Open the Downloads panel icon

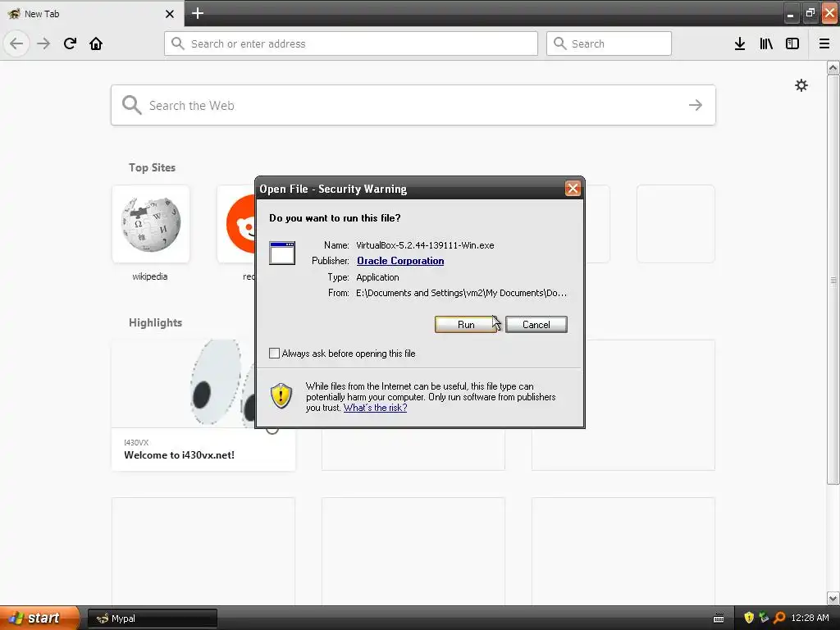pos(740,43)
